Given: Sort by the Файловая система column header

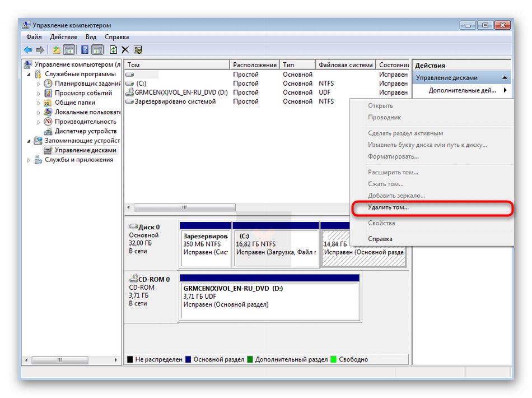Looking at the screenshot, I should coord(346,64).
